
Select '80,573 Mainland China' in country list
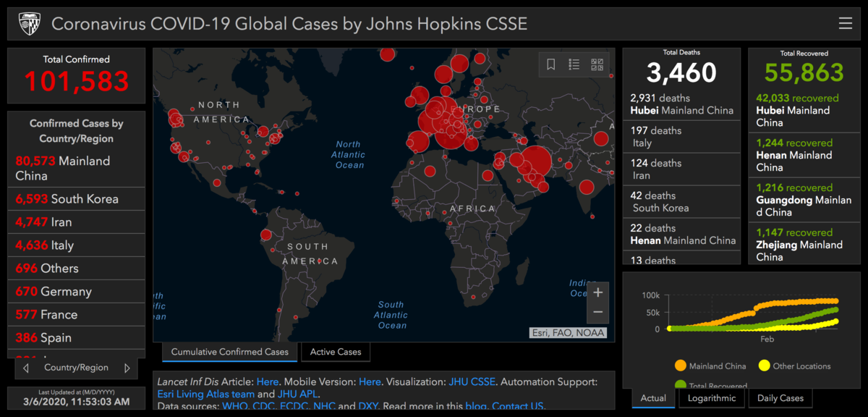(x=76, y=168)
